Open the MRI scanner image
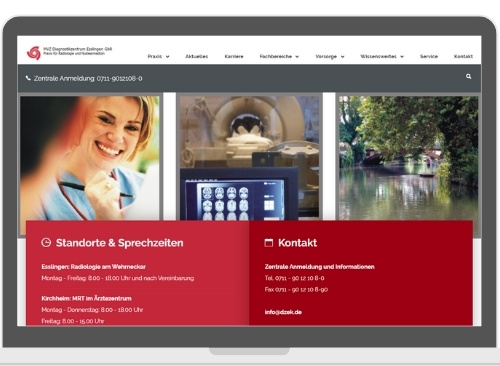 (249, 158)
